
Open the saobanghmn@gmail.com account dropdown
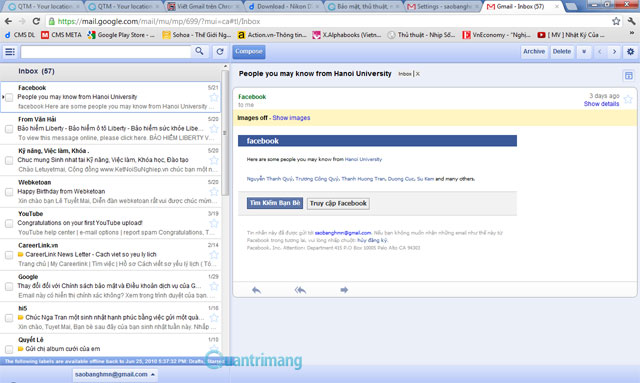[x=115, y=374]
